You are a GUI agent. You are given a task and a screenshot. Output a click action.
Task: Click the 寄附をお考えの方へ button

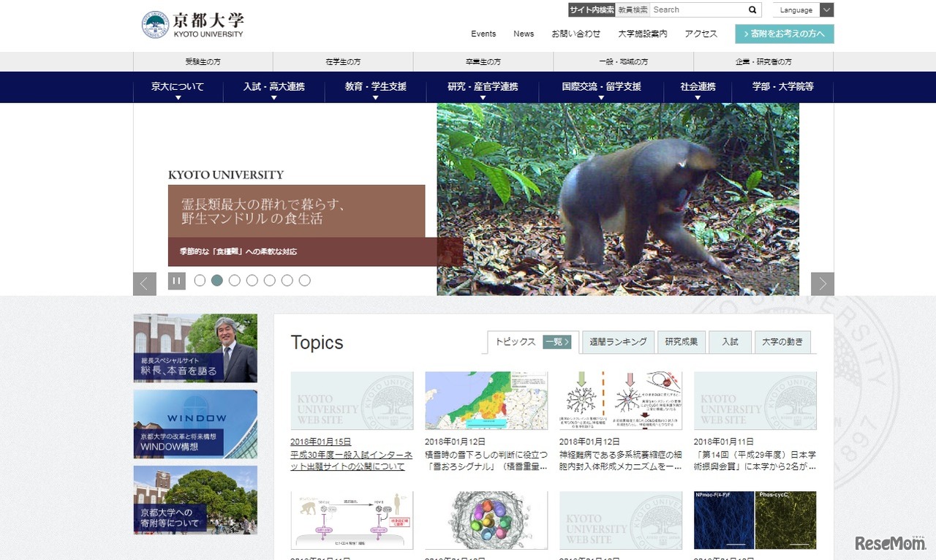point(785,34)
